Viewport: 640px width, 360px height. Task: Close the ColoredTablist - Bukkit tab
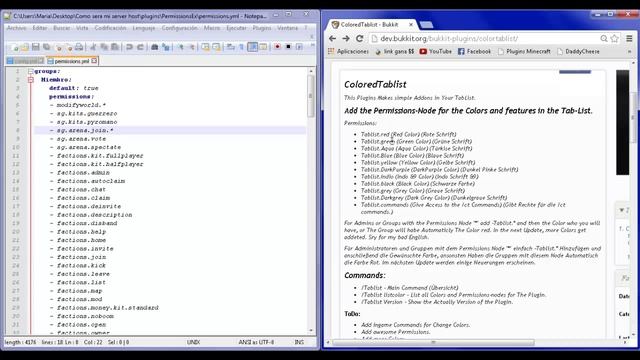tap(411, 24)
